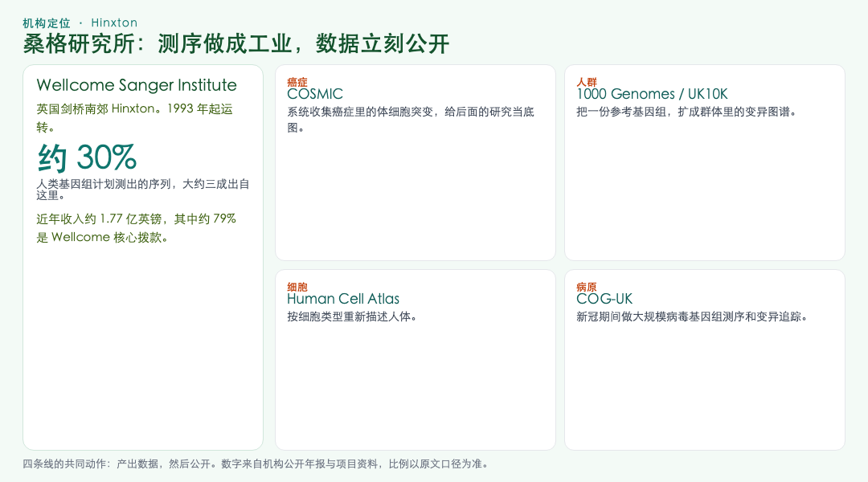
Task: Select the 1000 Genomes / UK10K title
Action: [x=652, y=94]
